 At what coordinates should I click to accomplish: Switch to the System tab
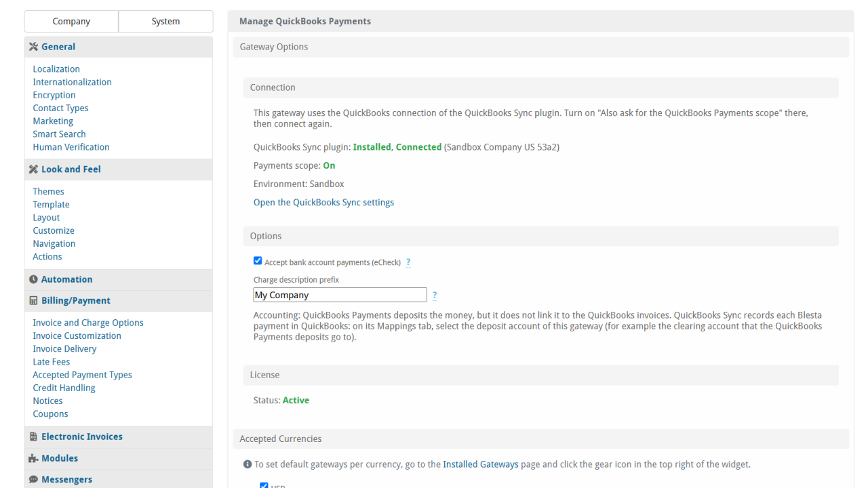tap(165, 21)
